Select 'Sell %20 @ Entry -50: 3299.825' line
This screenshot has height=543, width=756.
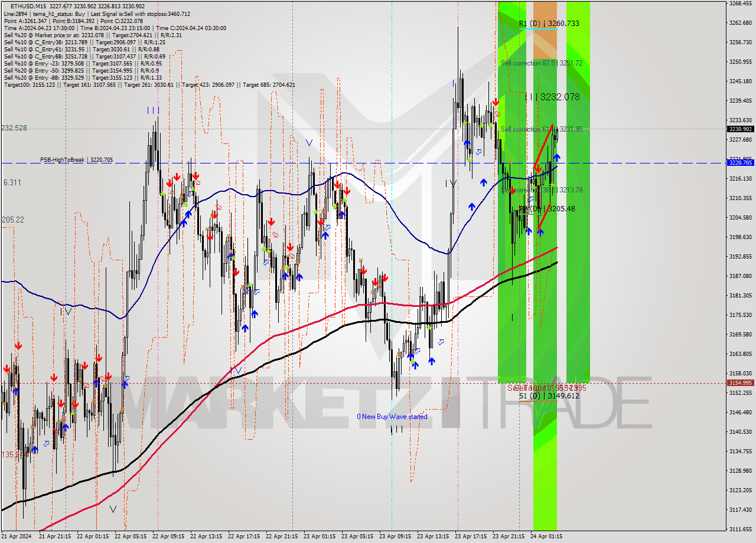click(82, 70)
